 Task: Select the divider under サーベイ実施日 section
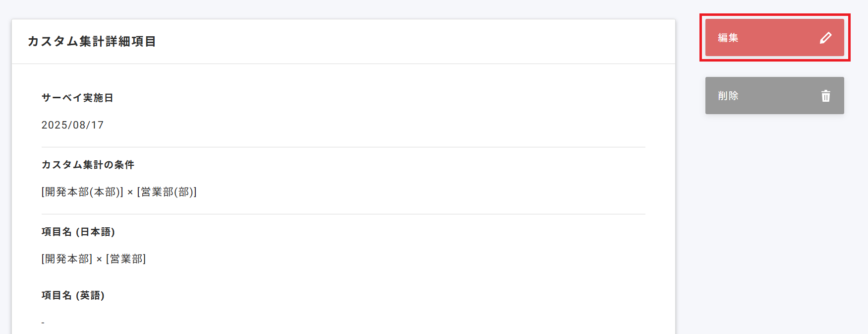click(x=343, y=147)
